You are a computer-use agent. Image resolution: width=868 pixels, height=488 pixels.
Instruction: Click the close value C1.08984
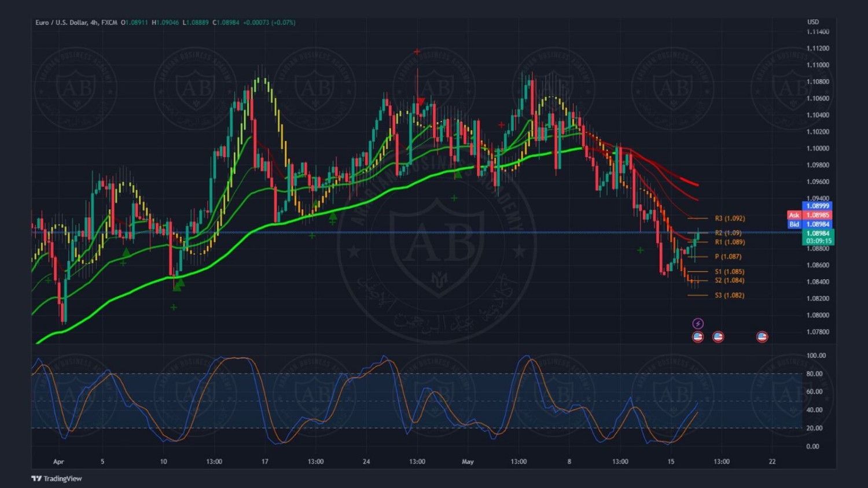click(x=226, y=23)
